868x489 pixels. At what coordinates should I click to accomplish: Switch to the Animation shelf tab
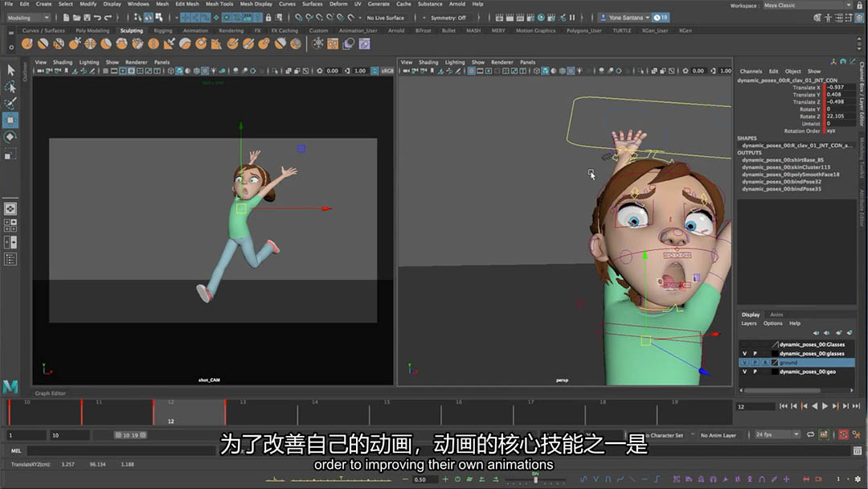tap(195, 31)
